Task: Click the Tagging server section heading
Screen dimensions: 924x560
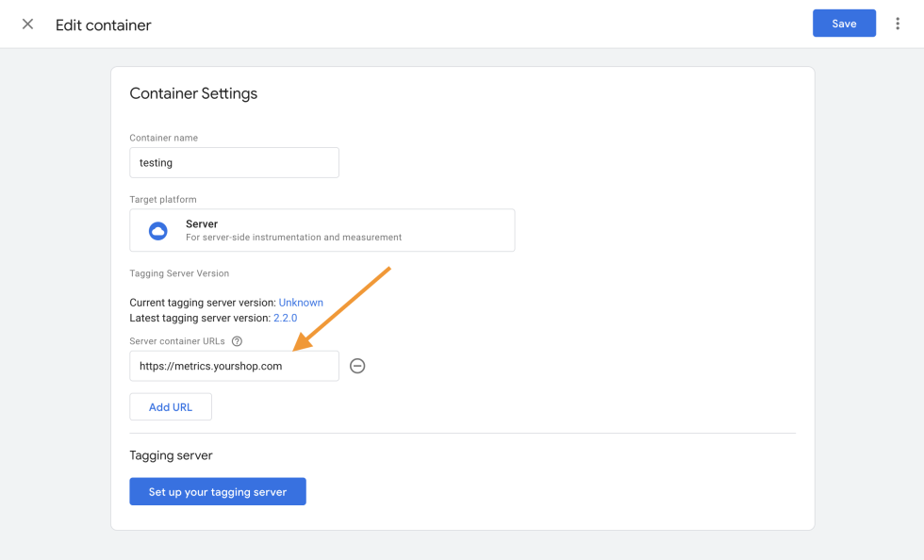Action: point(171,455)
